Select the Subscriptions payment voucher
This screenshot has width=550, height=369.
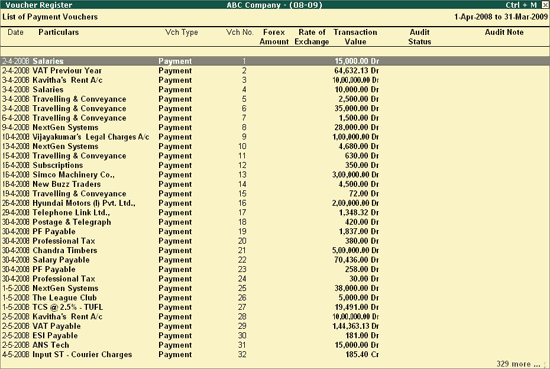tap(275, 165)
